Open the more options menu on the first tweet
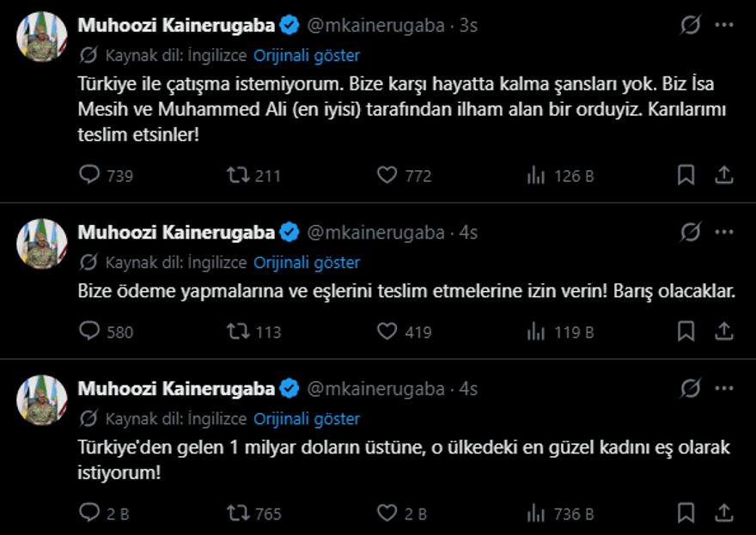Screen dimensions: 756x535 coord(725,23)
